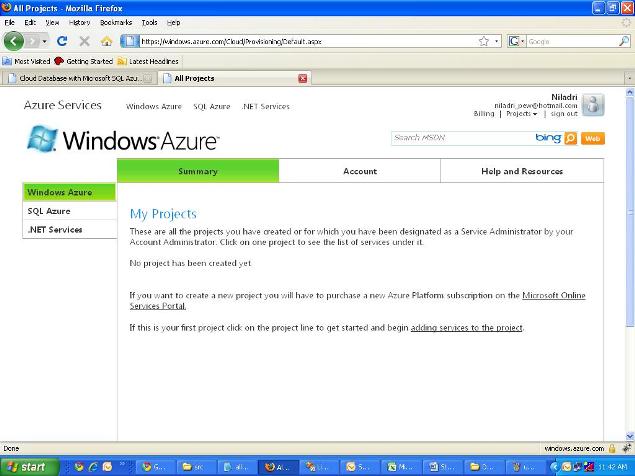The height and width of the screenshot is (476, 635).
Task: Switch to Cloud Database with Microsoft SQL Azure tab
Action: tap(78, 78)
